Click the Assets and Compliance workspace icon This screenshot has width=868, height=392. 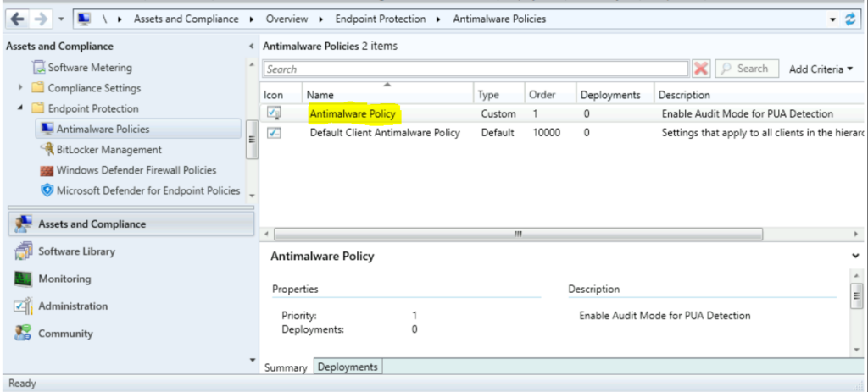tap(23, 224)
